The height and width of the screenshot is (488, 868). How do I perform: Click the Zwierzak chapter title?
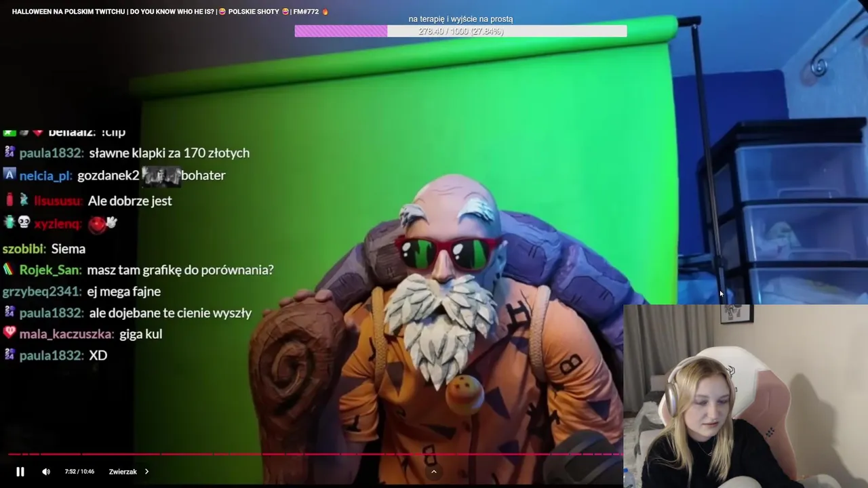123,472
